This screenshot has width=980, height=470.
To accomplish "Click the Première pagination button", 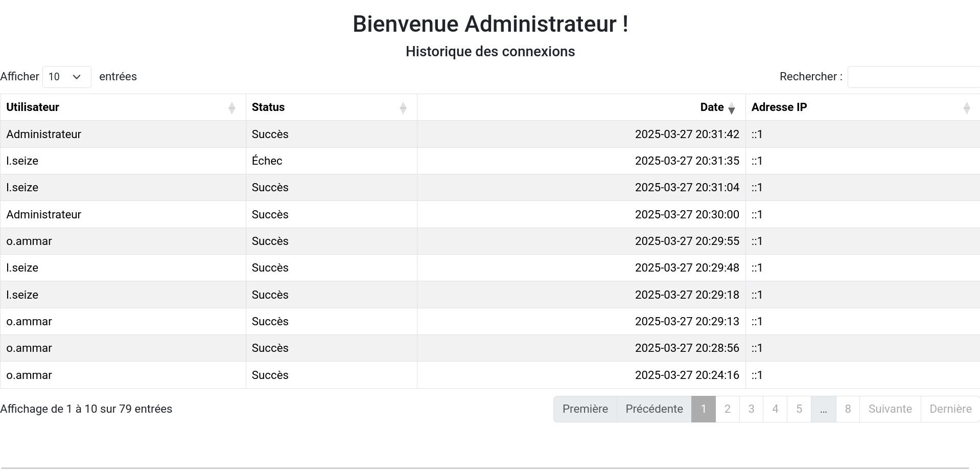I will (585, 409).
